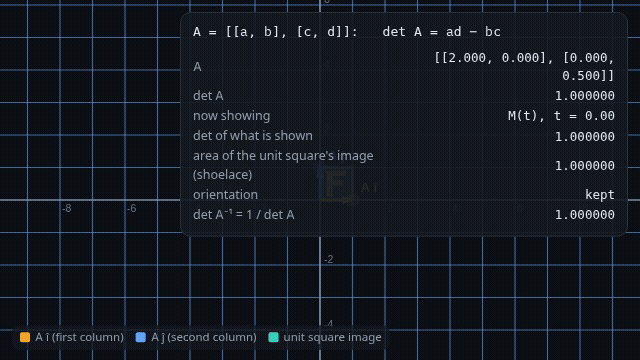
Task: Click the formula 'det A = ad − bc'
Action: click(442, 32)
